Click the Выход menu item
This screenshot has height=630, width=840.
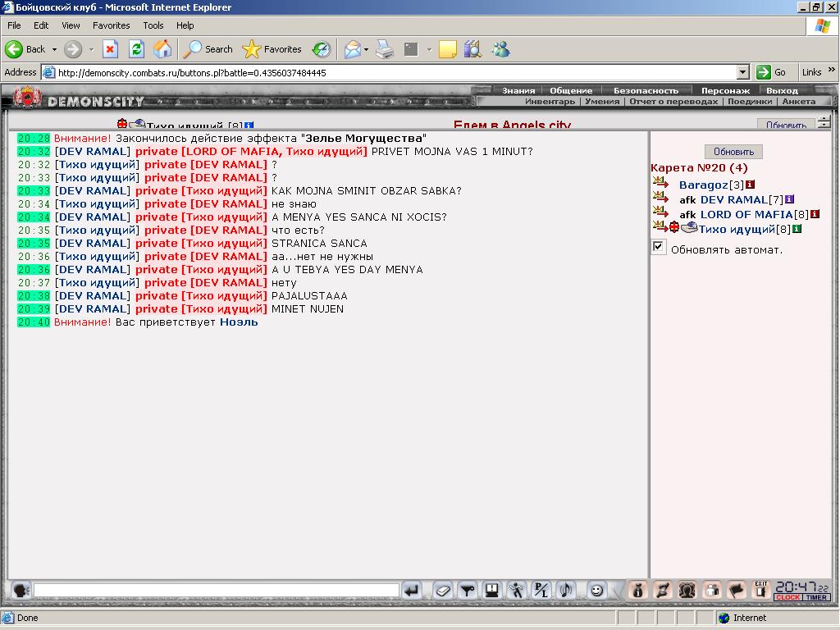point(782,90)
